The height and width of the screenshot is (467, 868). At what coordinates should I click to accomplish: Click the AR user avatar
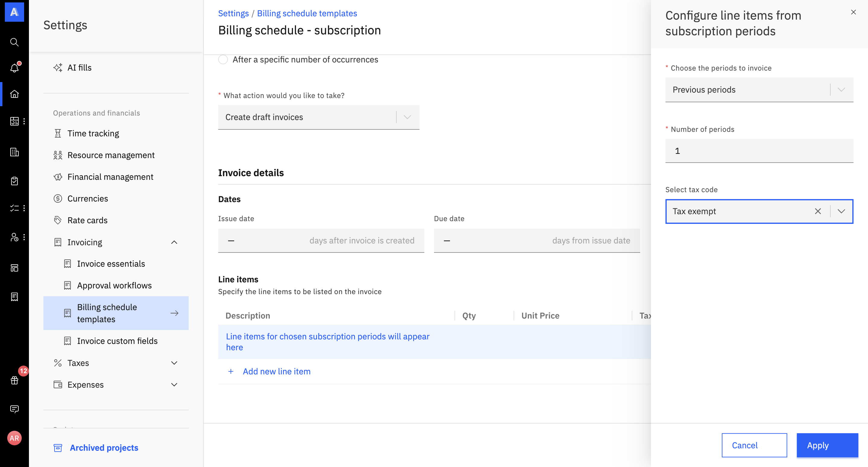pos(14,438)
